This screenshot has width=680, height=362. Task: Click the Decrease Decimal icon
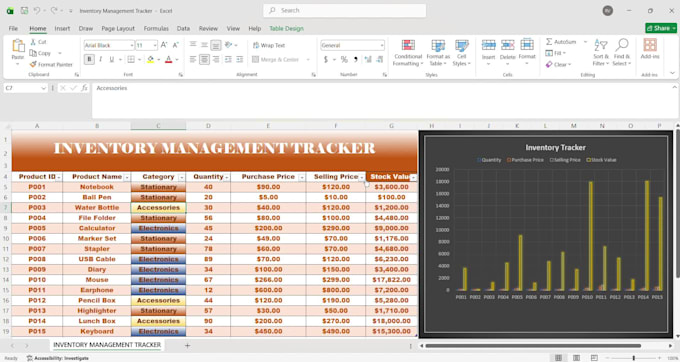[380, 59]
